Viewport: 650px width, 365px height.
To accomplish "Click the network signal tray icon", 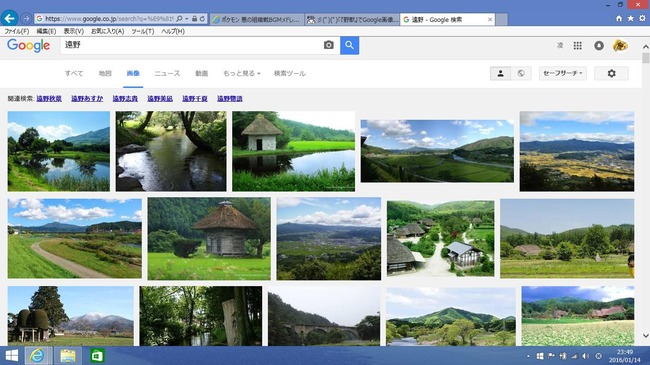I will tap(574, 356).
